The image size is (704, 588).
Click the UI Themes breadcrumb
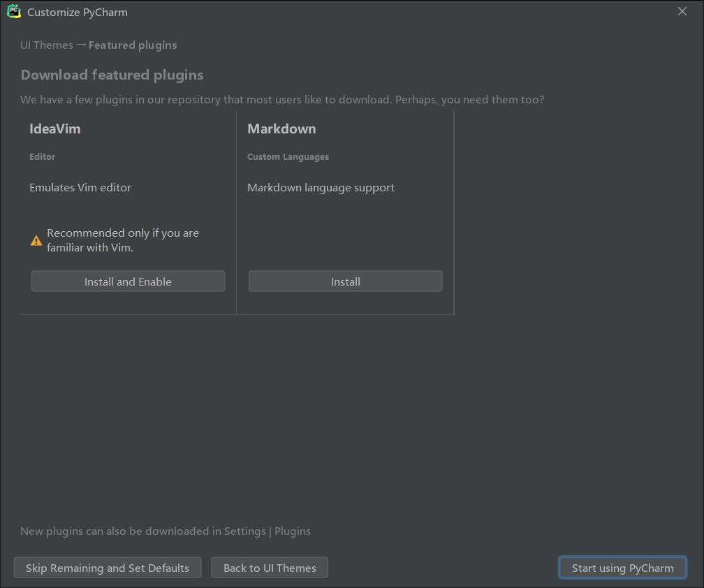point(47,45)
